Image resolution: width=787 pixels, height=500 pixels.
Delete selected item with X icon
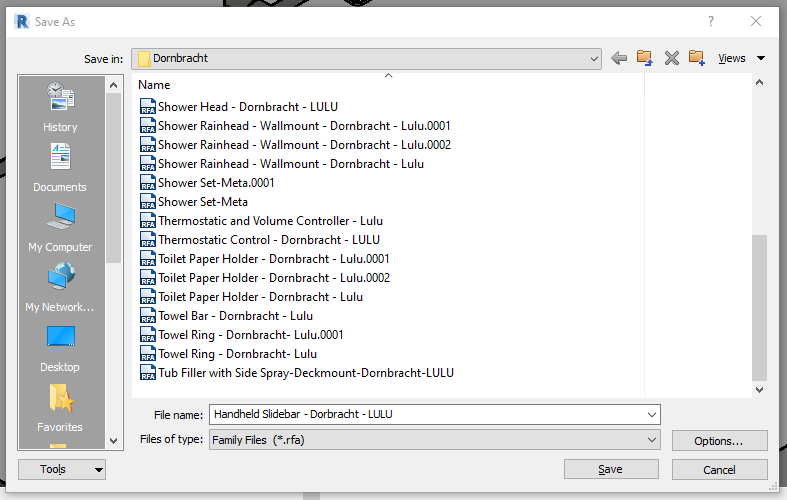tap(672, 58)
